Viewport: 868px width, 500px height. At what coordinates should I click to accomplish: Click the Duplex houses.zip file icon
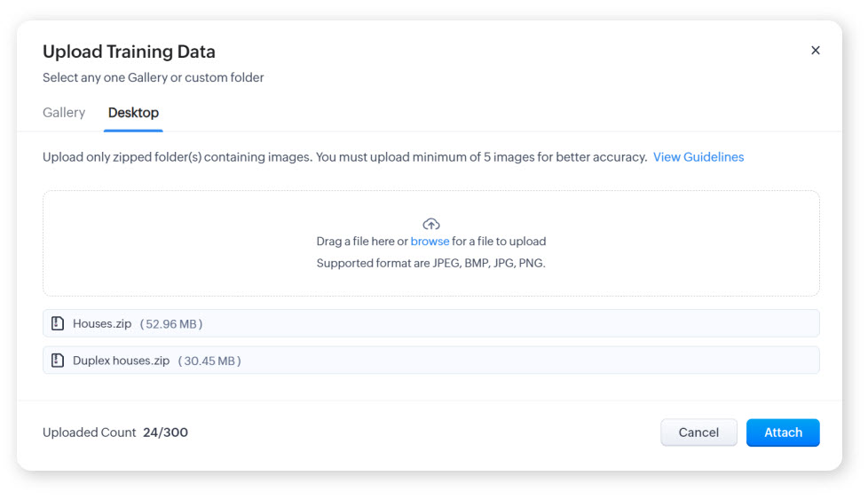point(58,361)
